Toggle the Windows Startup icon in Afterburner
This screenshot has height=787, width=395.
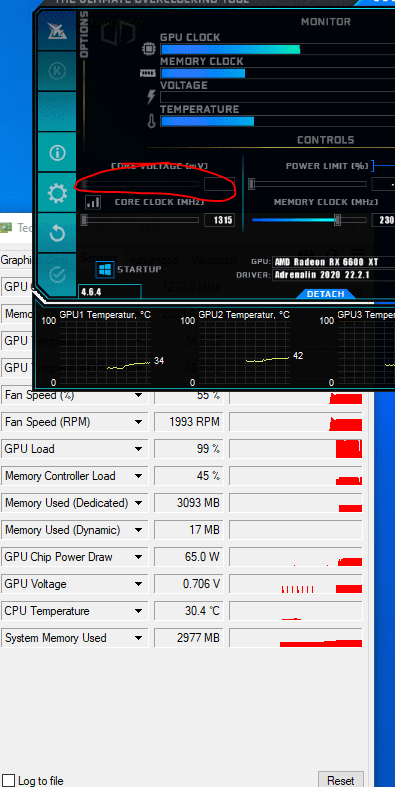[x=105, y=270]
